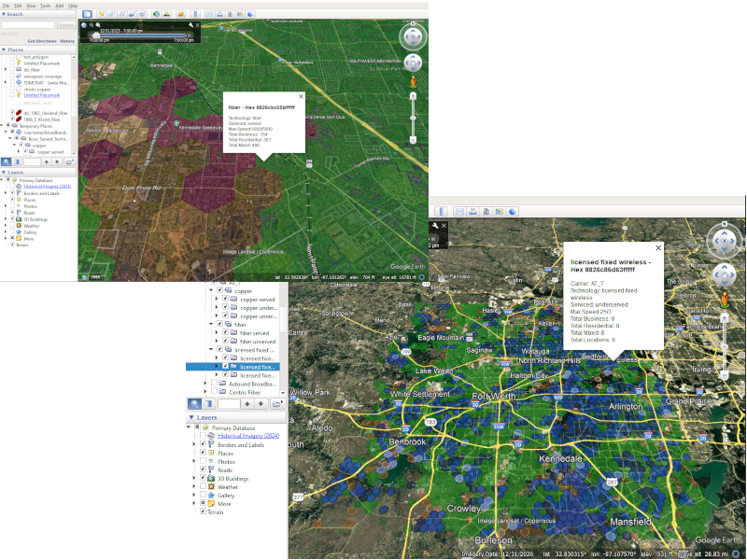This screenshot has height=560, width=747.
Task: Click Get Directions link
Action: pos(42,41)
